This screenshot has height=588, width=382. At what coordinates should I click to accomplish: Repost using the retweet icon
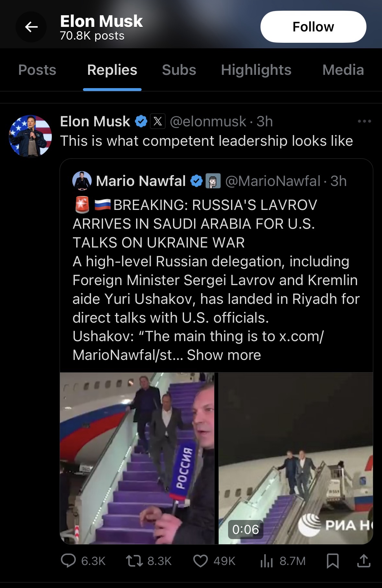[x=134, y=561]
